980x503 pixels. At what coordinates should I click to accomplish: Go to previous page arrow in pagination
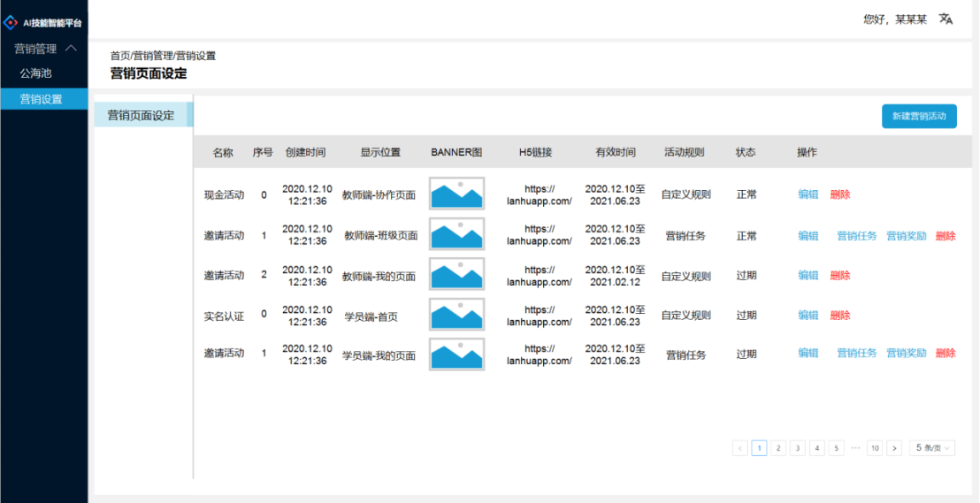(740, 448)
